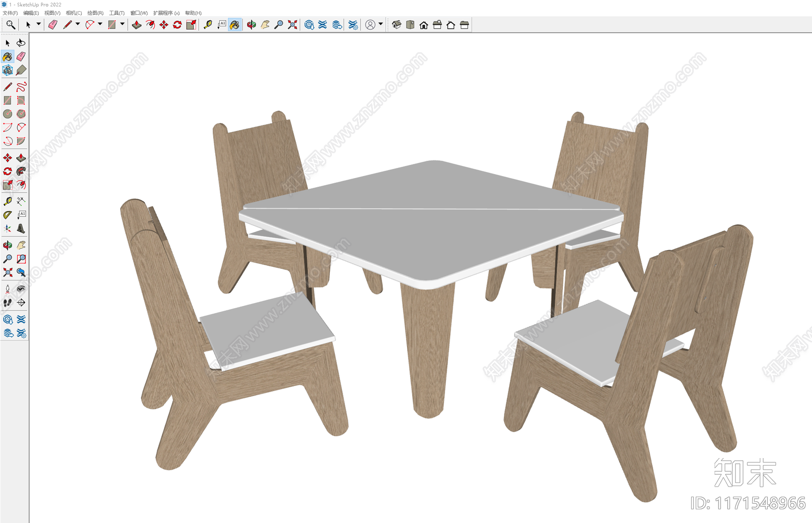The height and width of the screenshot is (523, 812).
Task: Expand the Select tool dropdown arrow
Action: (39, 24)
